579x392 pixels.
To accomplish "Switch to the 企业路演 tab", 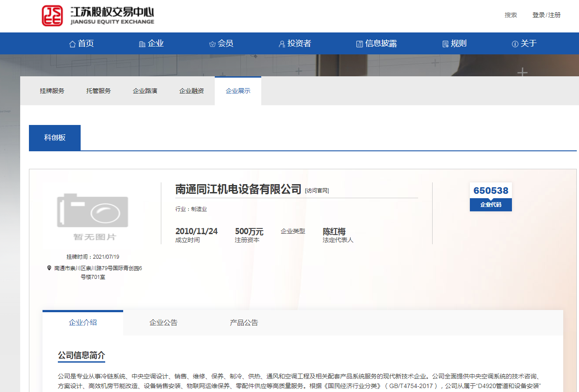I will pos(145,91).
